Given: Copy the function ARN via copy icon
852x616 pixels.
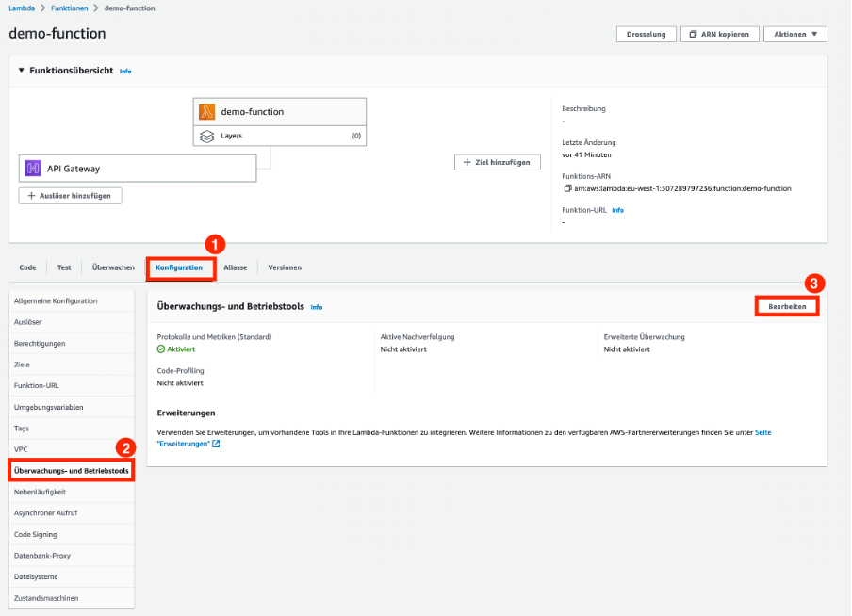Looking at the screenshot, I should point(567,188).
